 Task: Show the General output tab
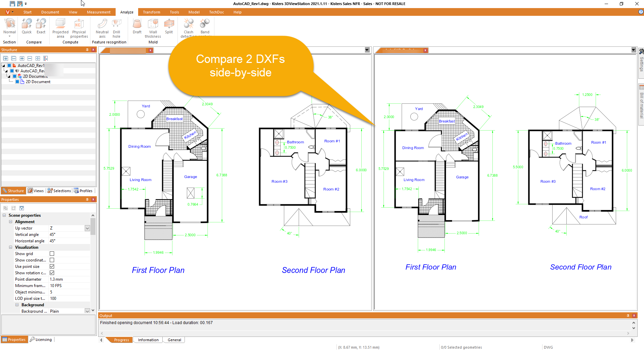[x=174, y=340]
